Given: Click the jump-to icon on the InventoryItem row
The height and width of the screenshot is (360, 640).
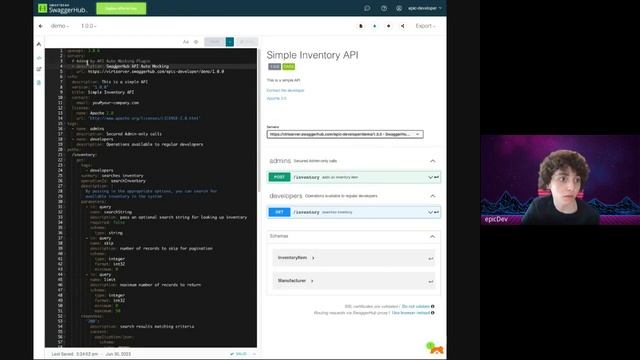Looking at the screenshot, I should (431, 258).
